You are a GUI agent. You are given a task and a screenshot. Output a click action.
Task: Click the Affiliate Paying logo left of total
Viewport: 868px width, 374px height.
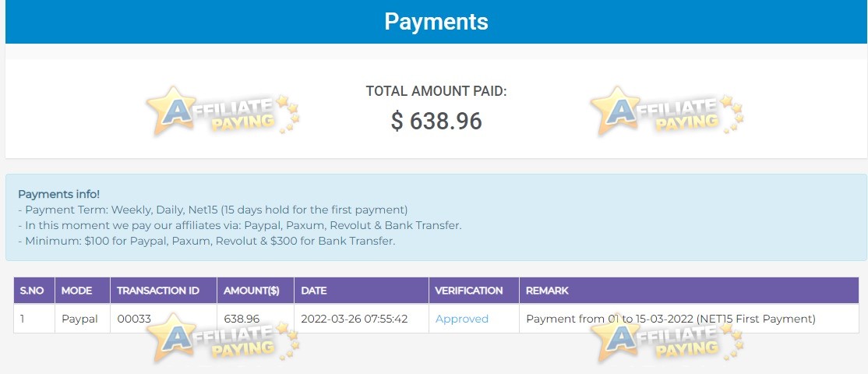pyautogui.click(x=223, y=111)
